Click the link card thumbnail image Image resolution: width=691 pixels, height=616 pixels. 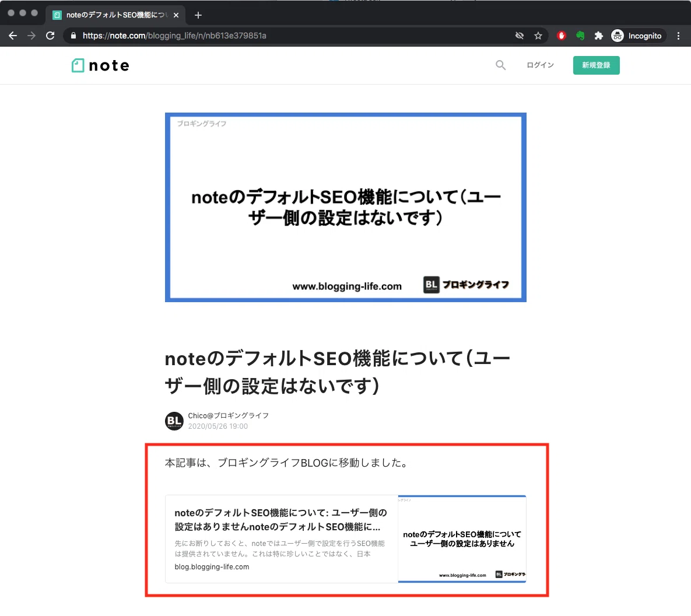tap(462, 539)
